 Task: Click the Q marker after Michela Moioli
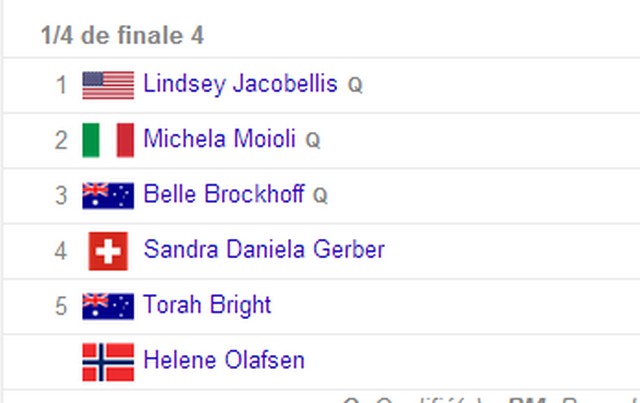pyautogui.click(x=313, y=141)
